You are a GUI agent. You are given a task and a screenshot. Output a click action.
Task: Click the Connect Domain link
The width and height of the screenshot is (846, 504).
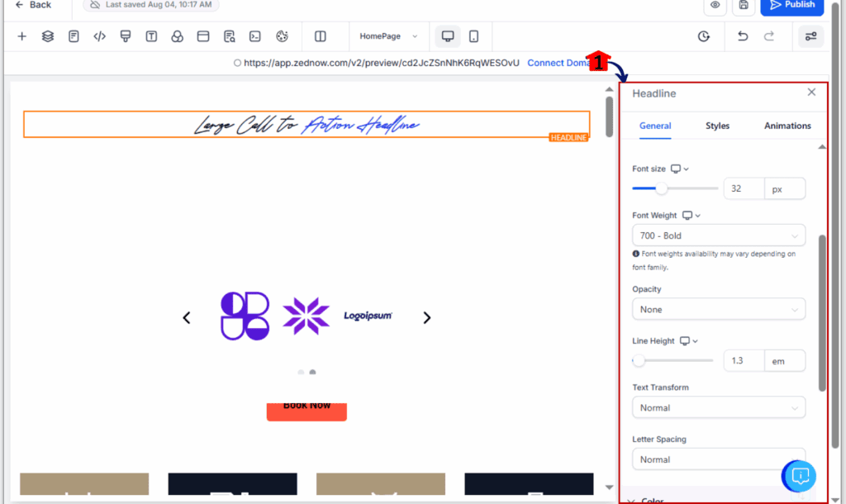coord(558,63)
